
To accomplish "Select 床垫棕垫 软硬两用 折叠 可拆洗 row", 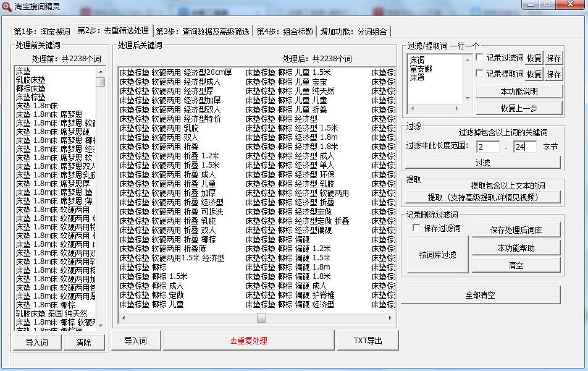I will point(171,211).
